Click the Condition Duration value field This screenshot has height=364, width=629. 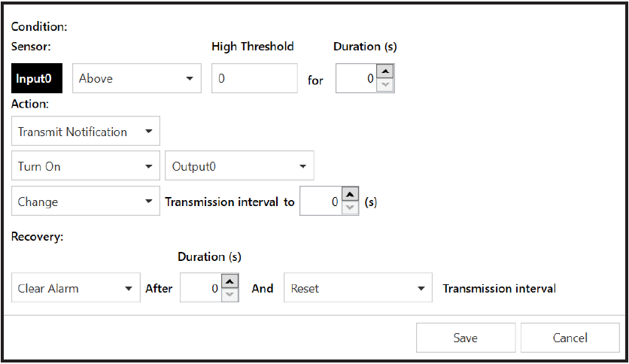tap(356, 78)
